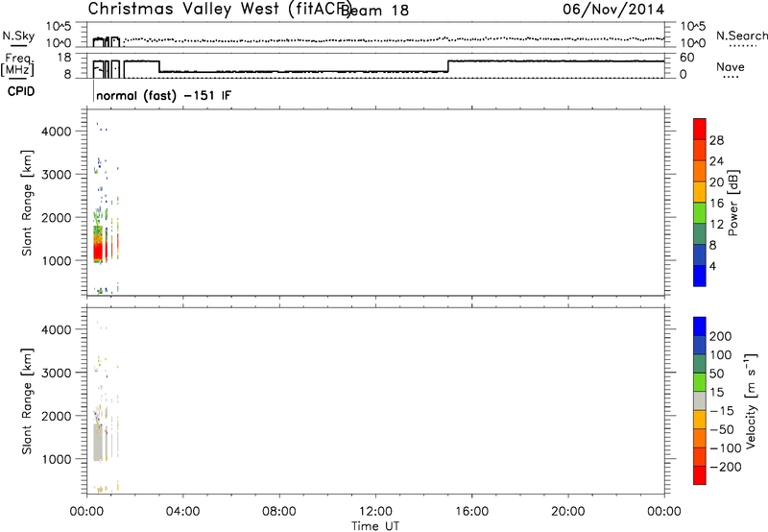The width and height of the screenshot is (768, 532).
Task: Click the gray velocity echo block in the Velocity plot
Action: pyautogui.click(x=98, y=443)
